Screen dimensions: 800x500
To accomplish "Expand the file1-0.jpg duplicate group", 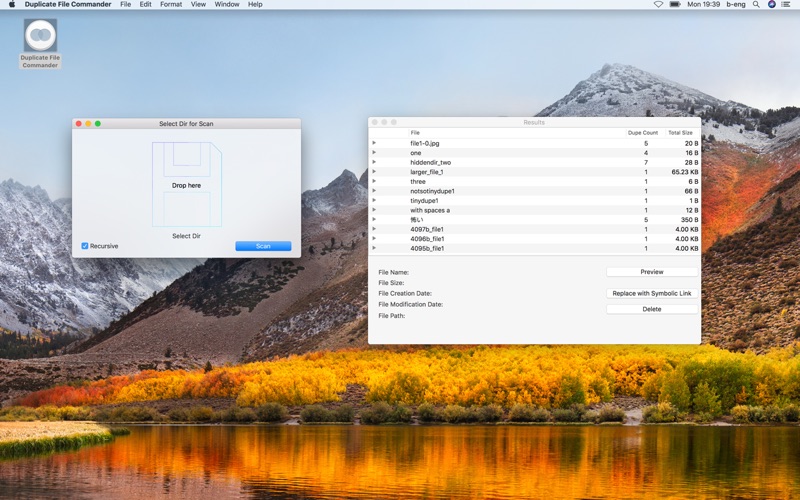I will tap(374, 143).
